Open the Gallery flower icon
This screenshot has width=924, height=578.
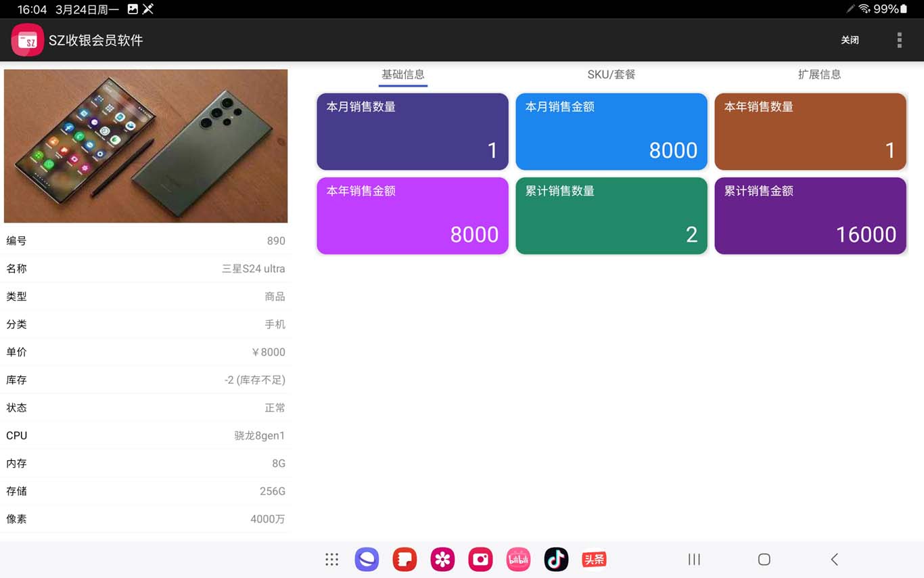[442, 559]
